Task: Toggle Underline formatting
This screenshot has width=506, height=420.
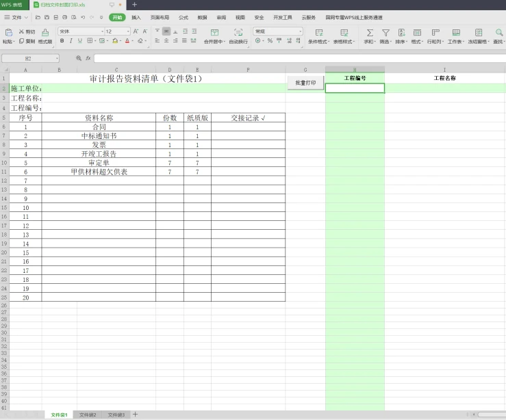Action: coord(79,40)
